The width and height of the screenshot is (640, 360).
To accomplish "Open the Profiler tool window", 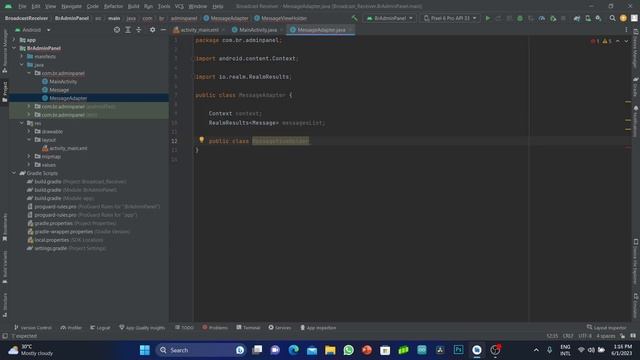I will click(x=71, y=327).
